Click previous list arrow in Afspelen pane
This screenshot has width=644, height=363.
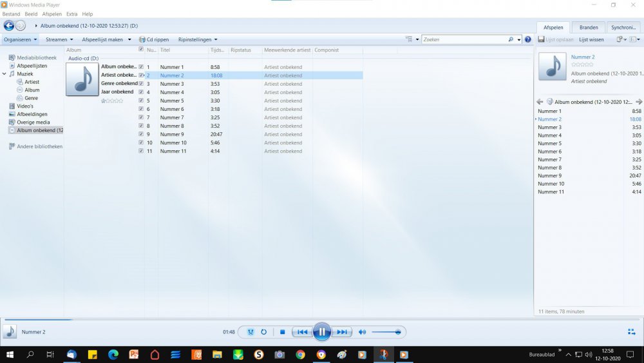tap(540, 101)
